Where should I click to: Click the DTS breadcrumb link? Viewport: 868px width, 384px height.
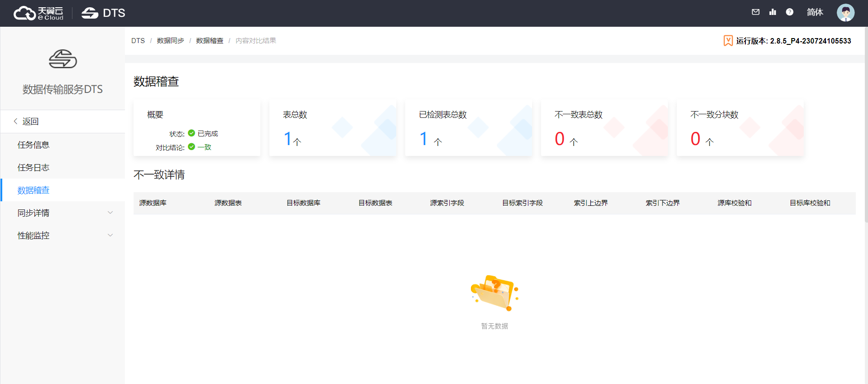138,41
